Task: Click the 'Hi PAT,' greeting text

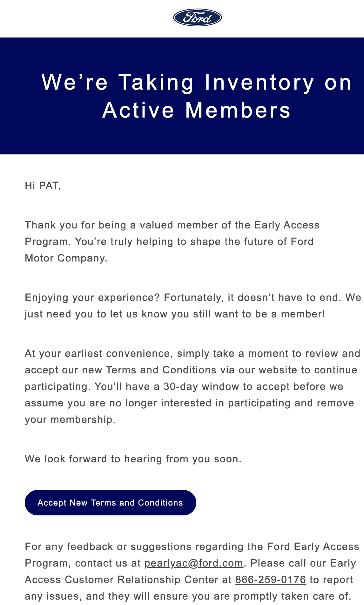Action: tap(43, 186)
